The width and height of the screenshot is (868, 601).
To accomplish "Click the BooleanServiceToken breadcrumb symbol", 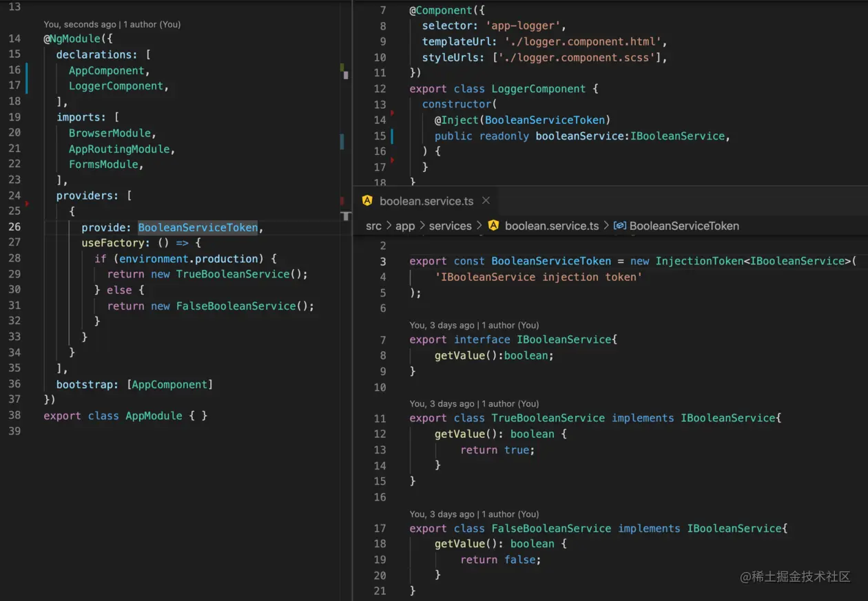I will (684, 226).
